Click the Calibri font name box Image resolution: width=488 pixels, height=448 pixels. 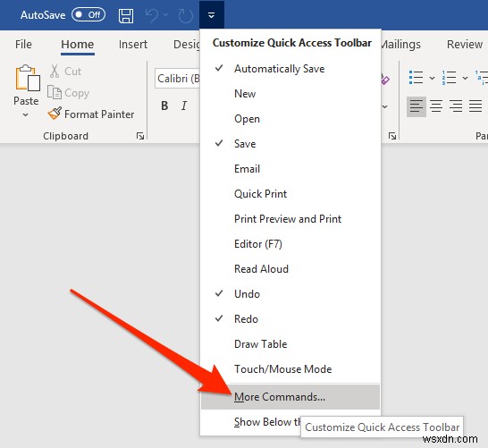pos(177,79)
